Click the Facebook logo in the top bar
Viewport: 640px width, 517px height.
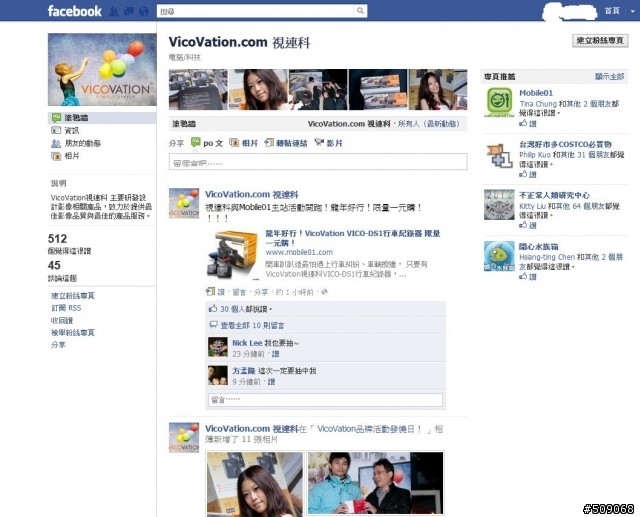[x=74, y=11]
